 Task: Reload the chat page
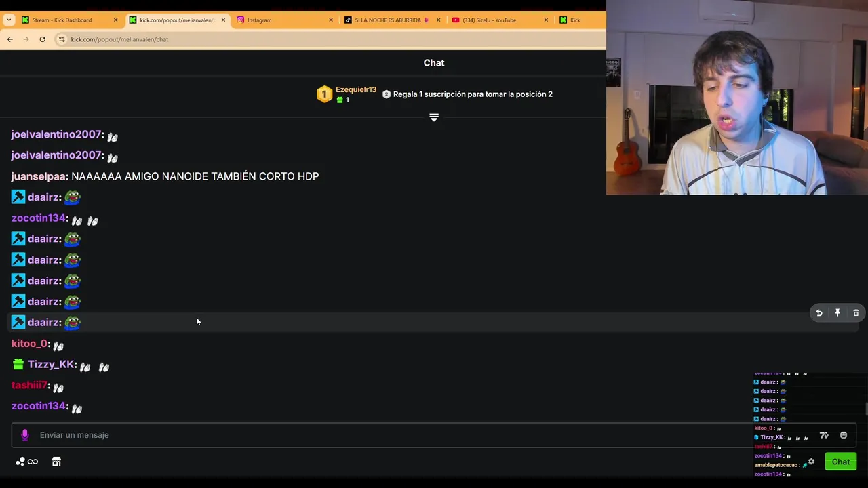pos(42,39)
